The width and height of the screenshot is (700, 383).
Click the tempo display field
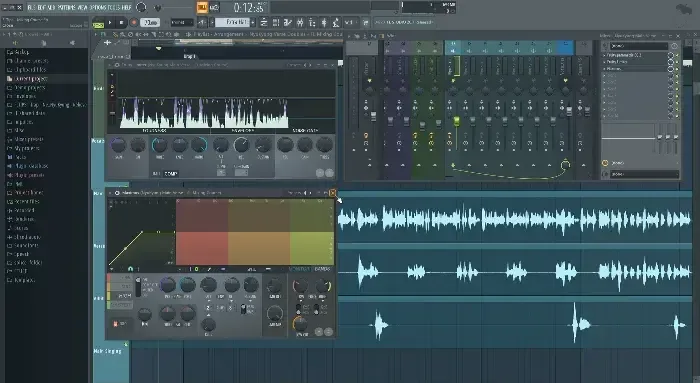[x=151, y=22]
